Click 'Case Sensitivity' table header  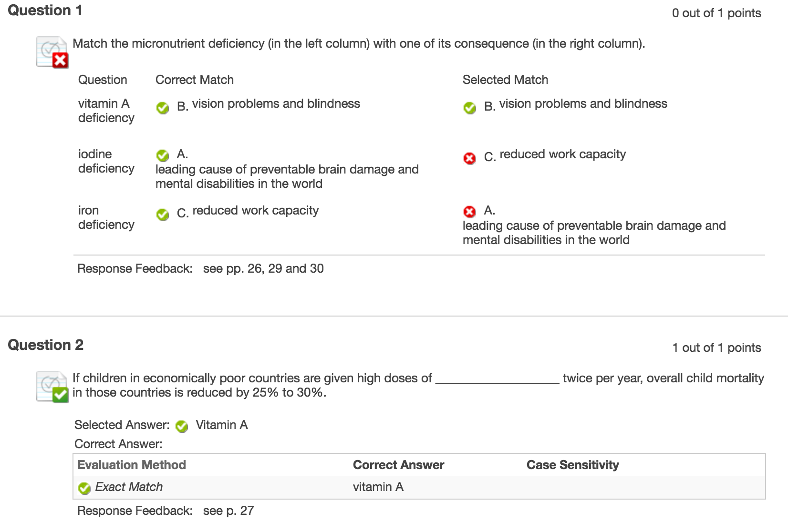coord(572,465)
